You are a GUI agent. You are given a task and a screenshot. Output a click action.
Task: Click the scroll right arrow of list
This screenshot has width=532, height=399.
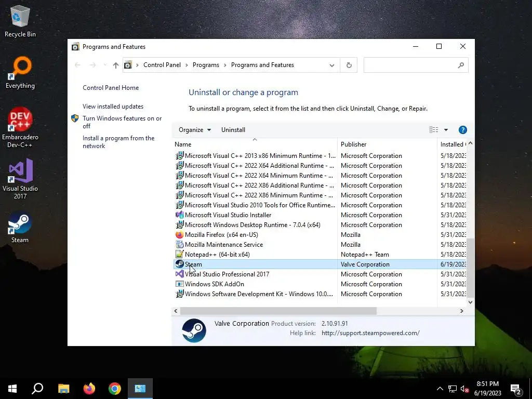pyautogui.click(x=461, y=311)
